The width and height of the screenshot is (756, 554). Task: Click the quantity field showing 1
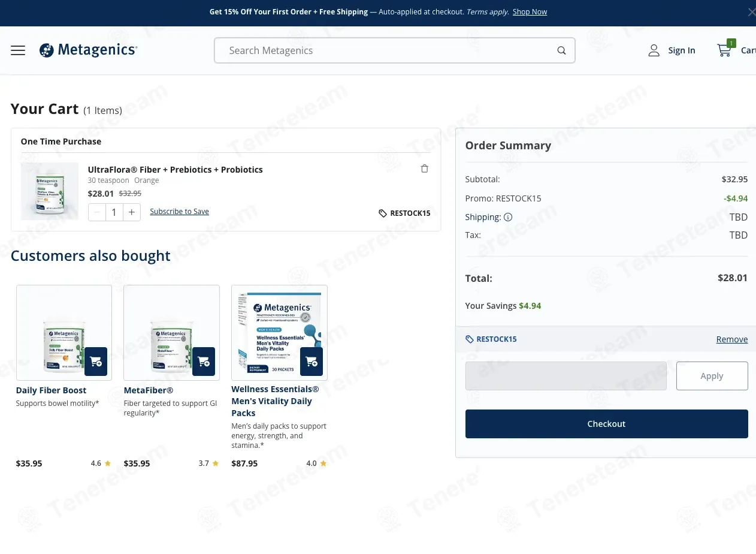point(114,212)
